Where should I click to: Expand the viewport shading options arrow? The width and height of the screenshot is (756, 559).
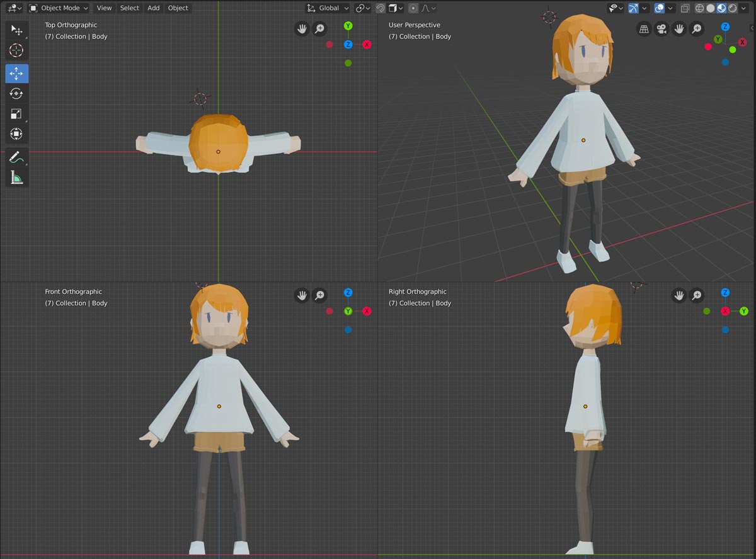(x=745, y=8)
